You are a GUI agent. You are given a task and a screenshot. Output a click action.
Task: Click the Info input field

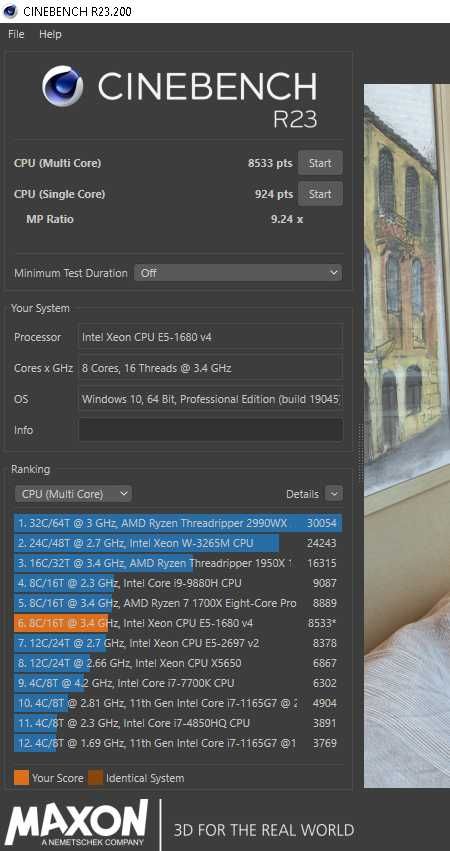(x=211, y=430)
